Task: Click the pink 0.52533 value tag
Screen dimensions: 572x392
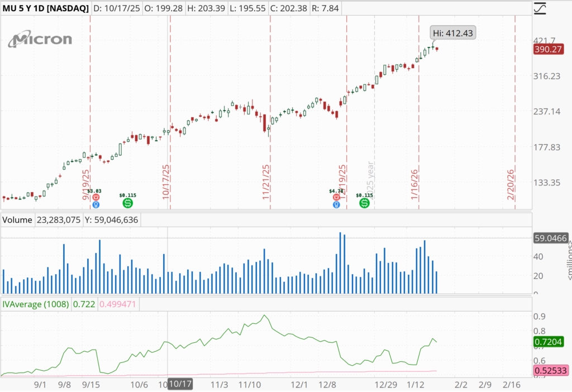Action: 549,370
